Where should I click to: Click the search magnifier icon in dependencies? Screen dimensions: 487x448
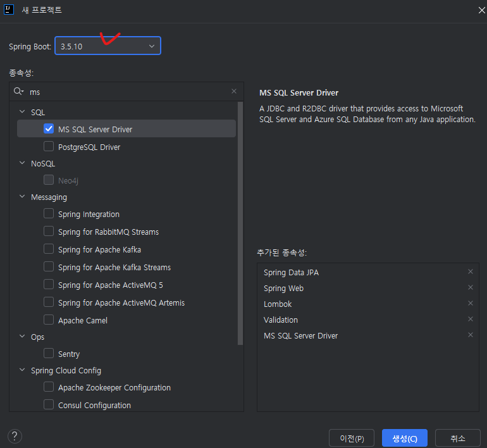(18, 92)
